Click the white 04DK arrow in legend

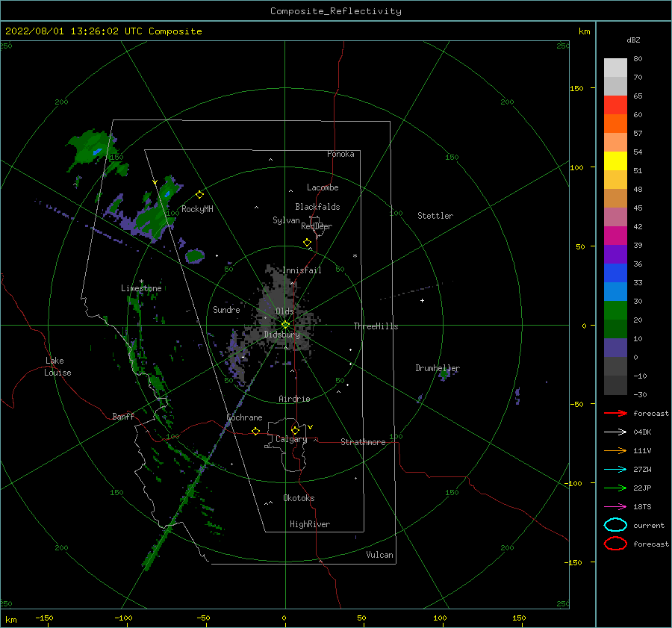[615, 432]
